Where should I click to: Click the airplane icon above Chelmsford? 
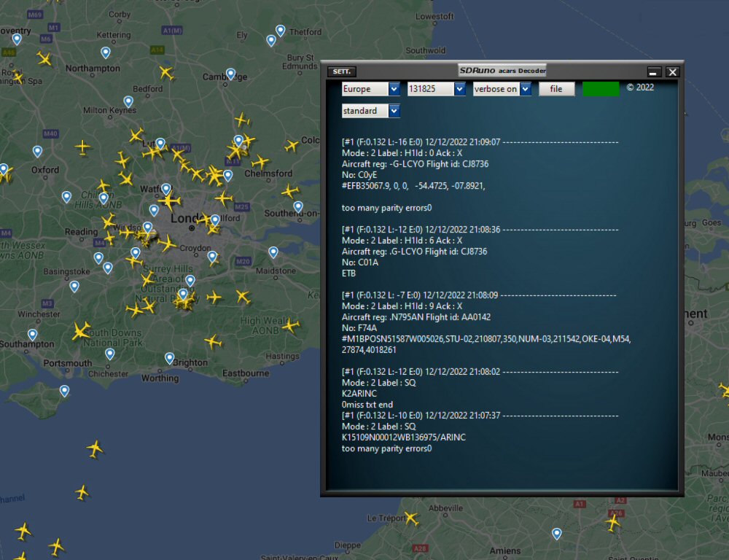260,162
